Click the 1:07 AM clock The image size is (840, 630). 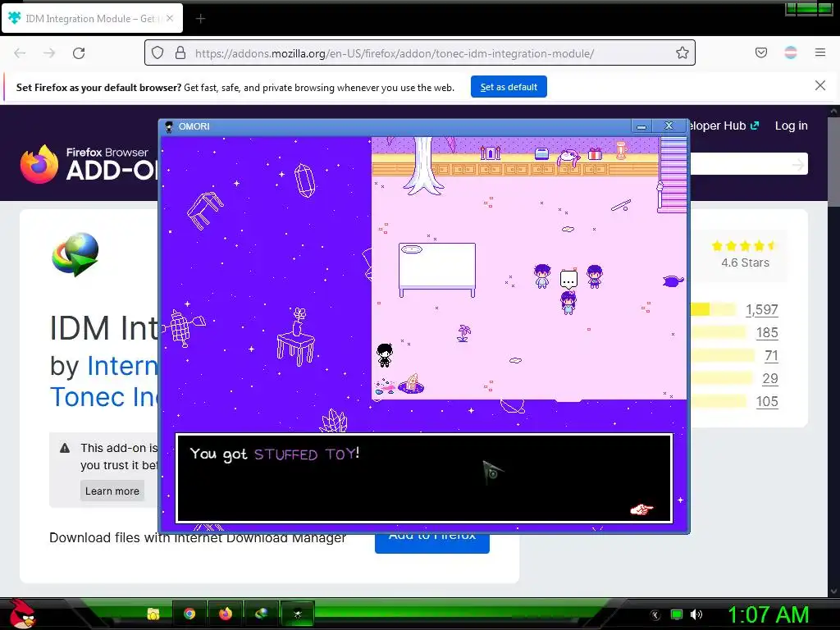click(x=768, y=614)
